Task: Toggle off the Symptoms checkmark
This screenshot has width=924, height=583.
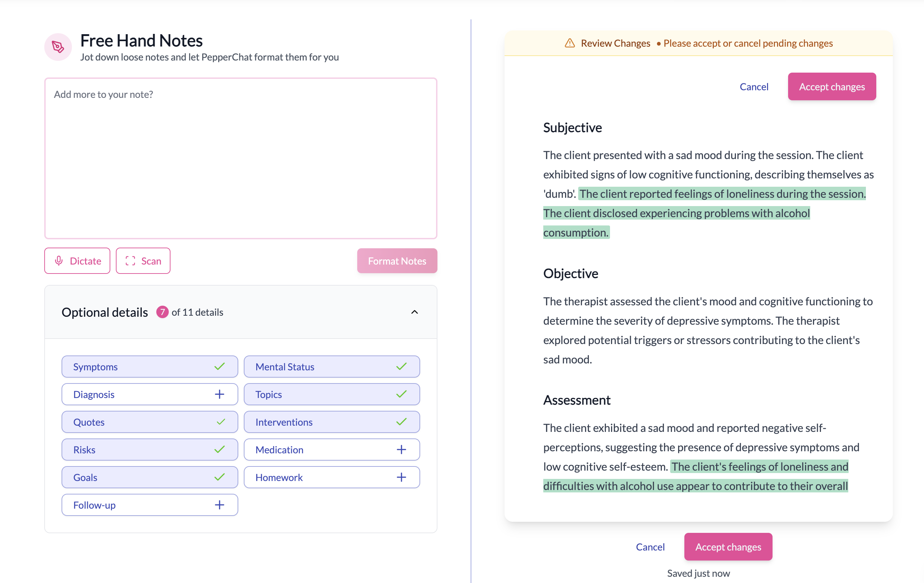Action: (220, 367)
